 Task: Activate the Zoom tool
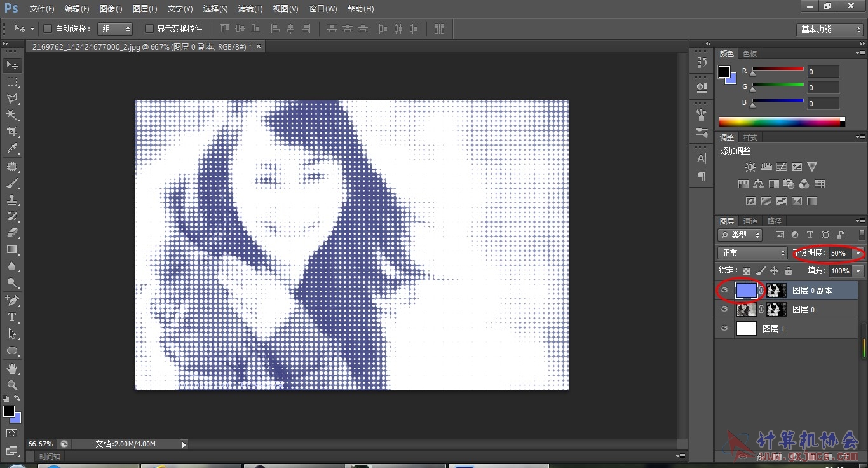coord(12,385)
